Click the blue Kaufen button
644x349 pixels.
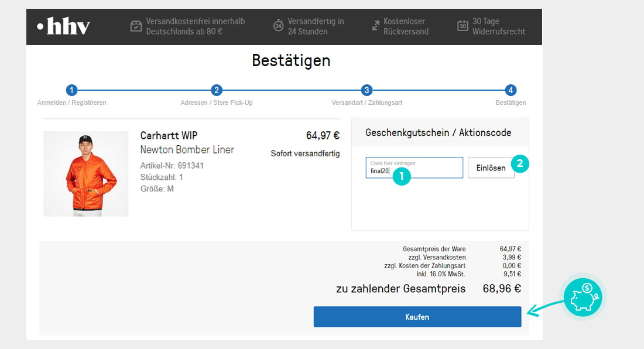(x=417, y=317)
